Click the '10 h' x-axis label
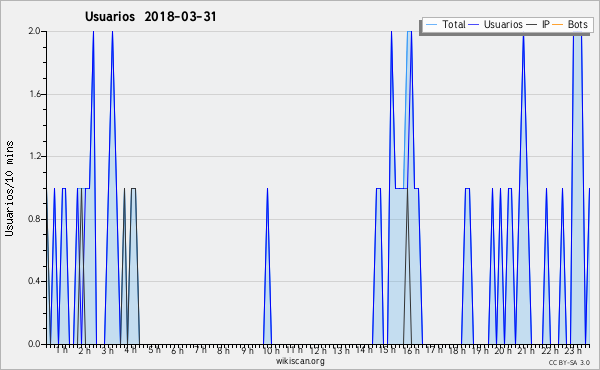The width and height of the screenshot is (600, 370). tap(271, 350)
